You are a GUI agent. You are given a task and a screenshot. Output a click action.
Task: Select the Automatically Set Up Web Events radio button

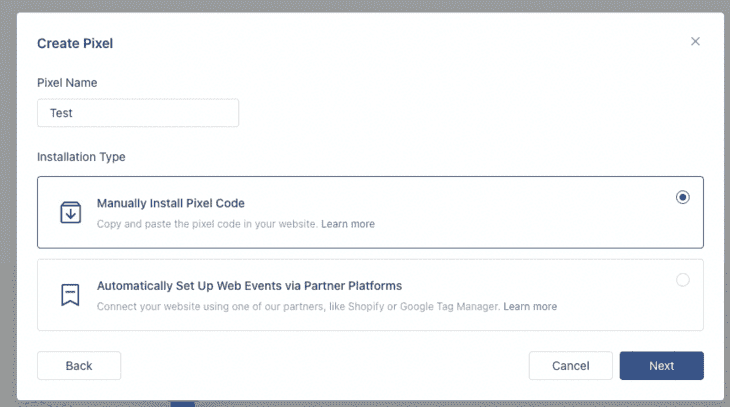point(683,280)
